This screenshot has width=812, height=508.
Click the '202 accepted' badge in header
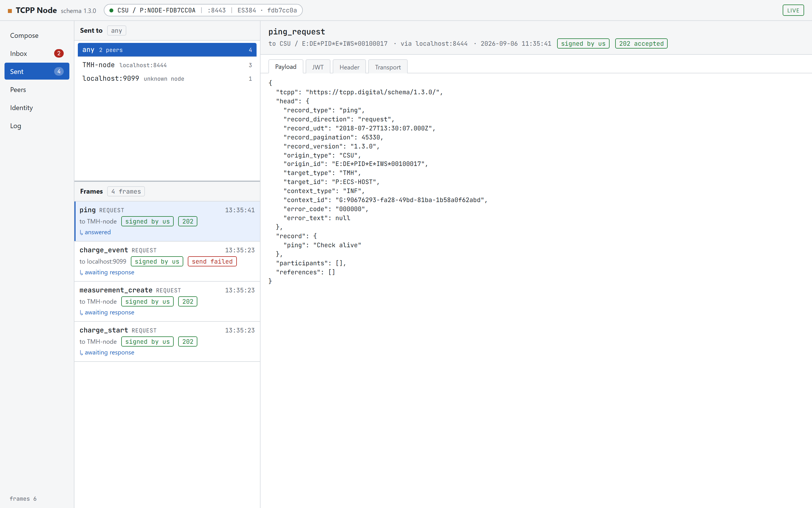(x=641, y=44)
